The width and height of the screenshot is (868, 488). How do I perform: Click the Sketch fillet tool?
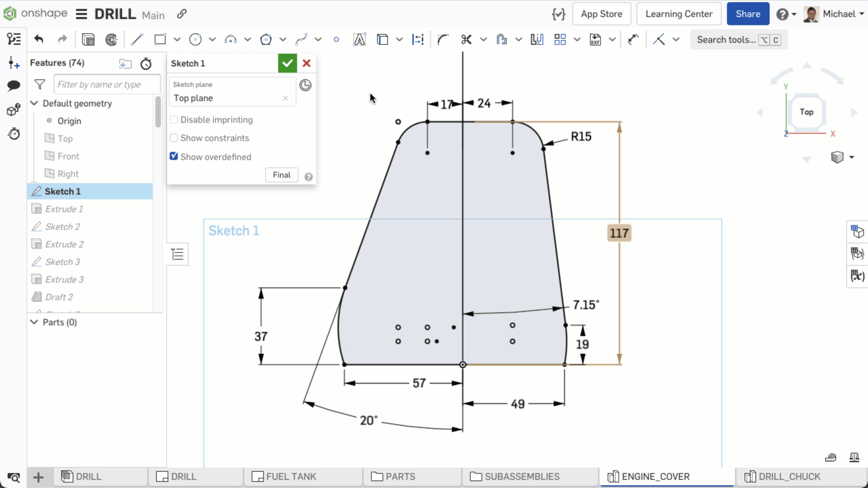point(443,40)
